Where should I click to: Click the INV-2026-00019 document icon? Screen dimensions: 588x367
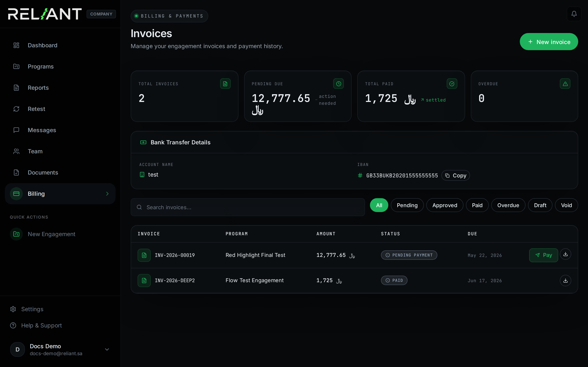pos(144,255)
